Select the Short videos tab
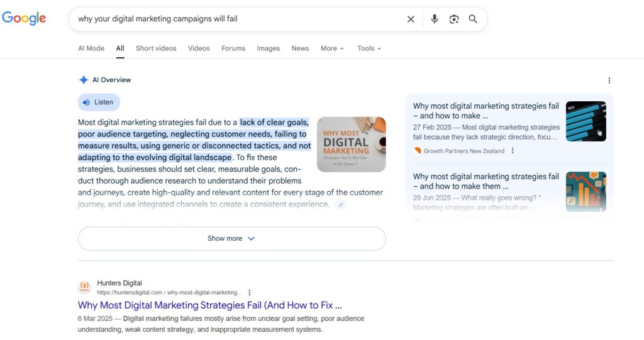644x340 pixels. pos(156,48)
